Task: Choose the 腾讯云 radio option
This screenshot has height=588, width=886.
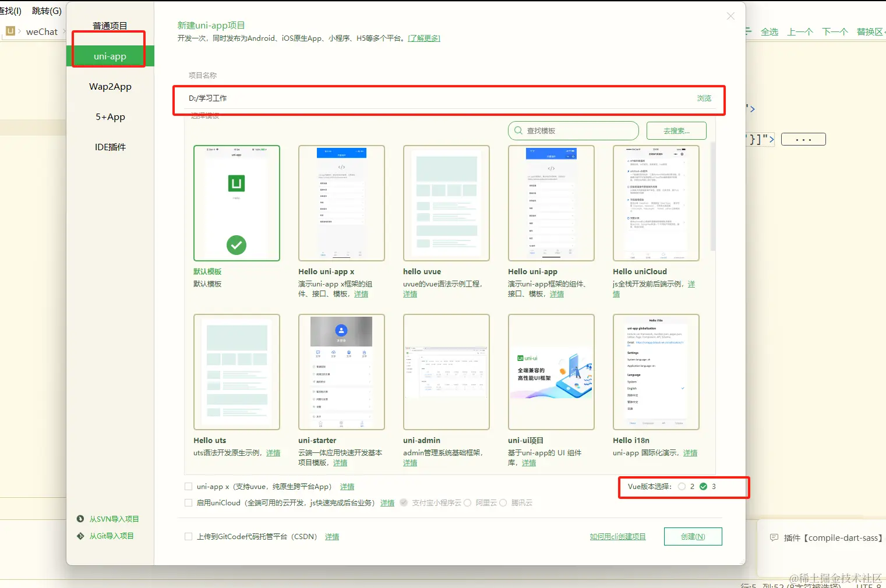Action: point(503,502)
